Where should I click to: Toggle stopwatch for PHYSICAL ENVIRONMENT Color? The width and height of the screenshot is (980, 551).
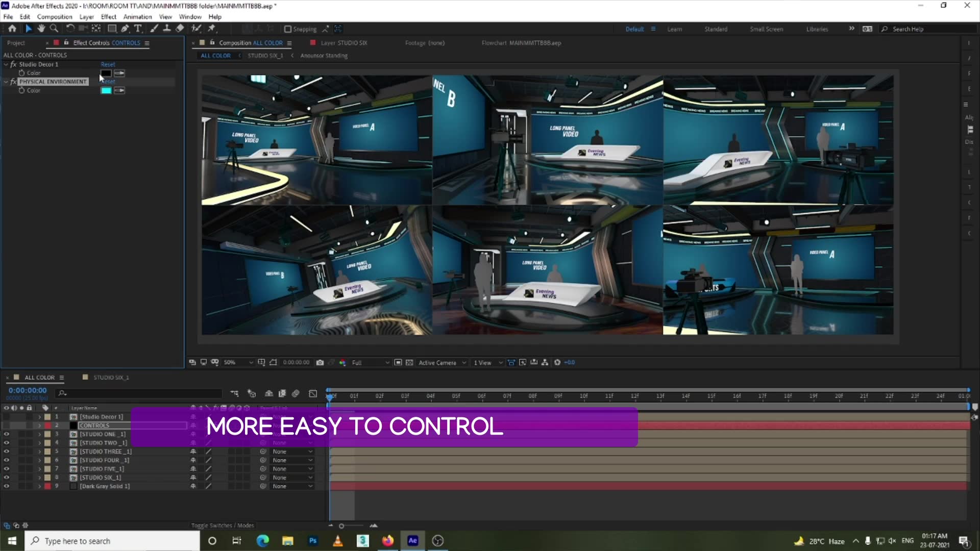(21, 90)
